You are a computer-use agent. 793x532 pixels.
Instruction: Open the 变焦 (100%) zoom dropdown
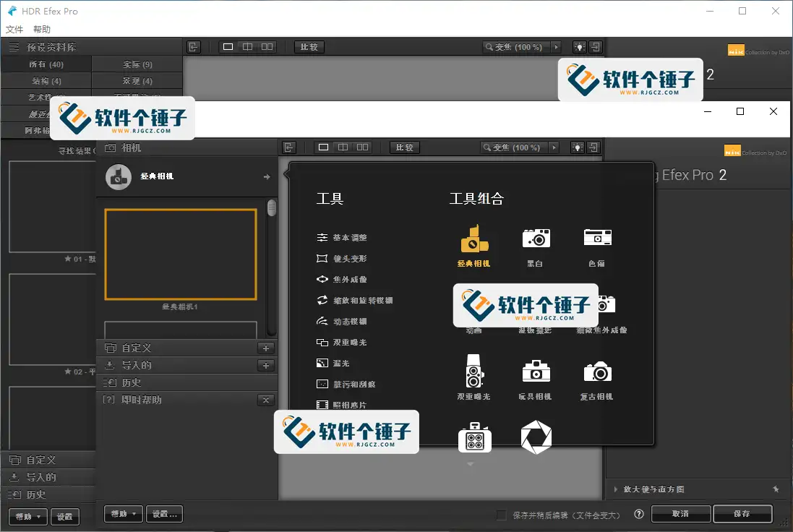coord(554,147)
